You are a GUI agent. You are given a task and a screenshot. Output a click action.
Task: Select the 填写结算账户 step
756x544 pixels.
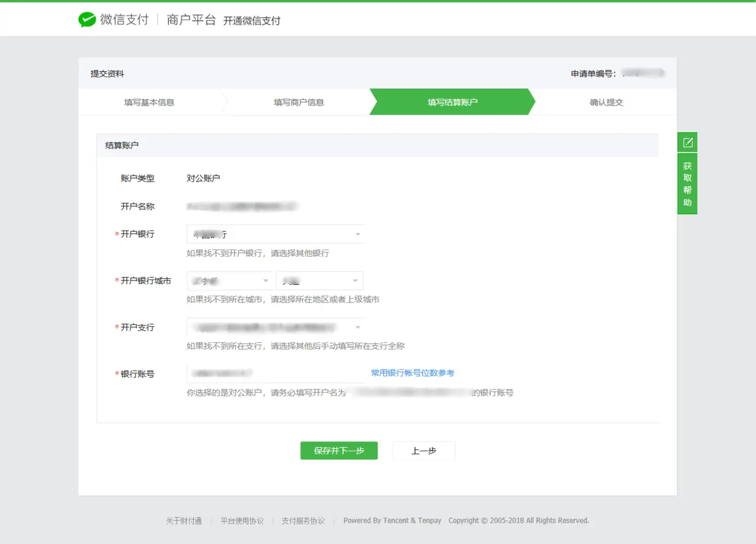pos(452,102)
